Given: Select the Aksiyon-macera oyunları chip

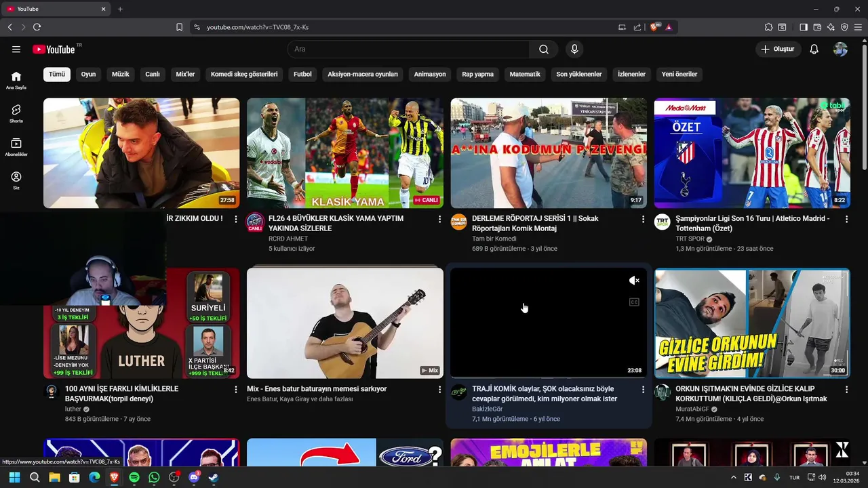Looking at the screenshot, I should (363, 74).
